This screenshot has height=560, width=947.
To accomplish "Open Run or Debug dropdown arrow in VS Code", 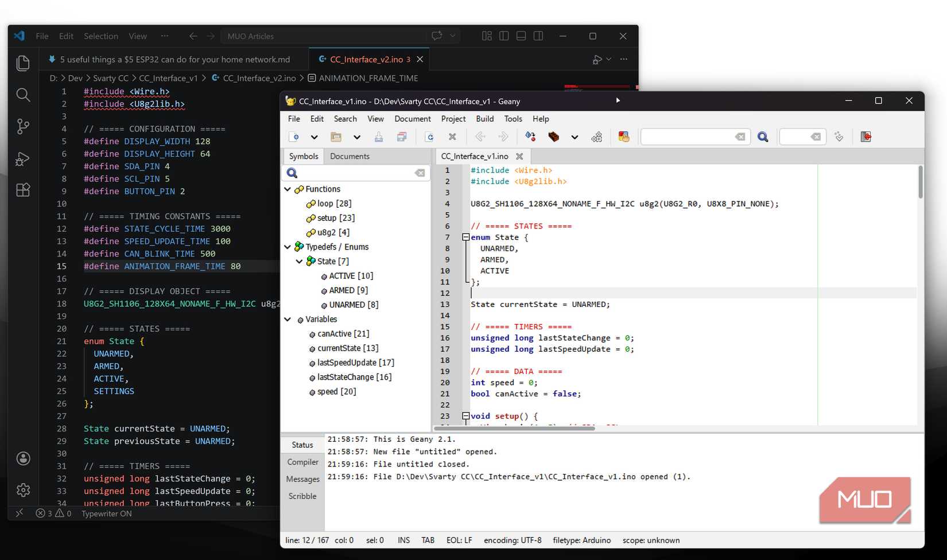I will (609, 59).
